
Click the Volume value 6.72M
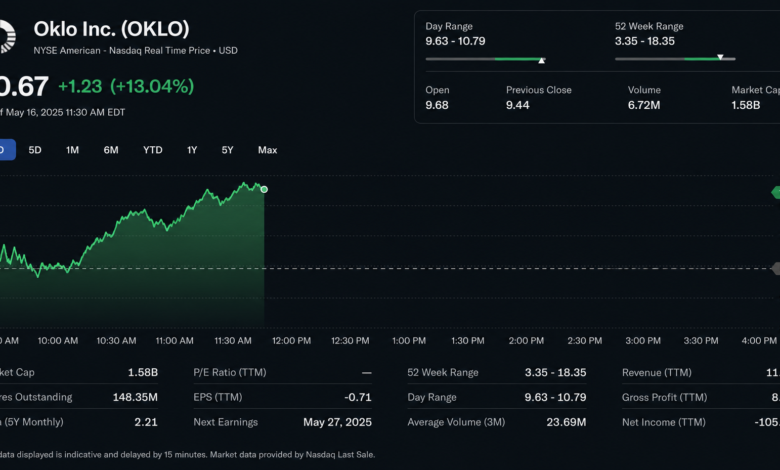tap(644, 105)
